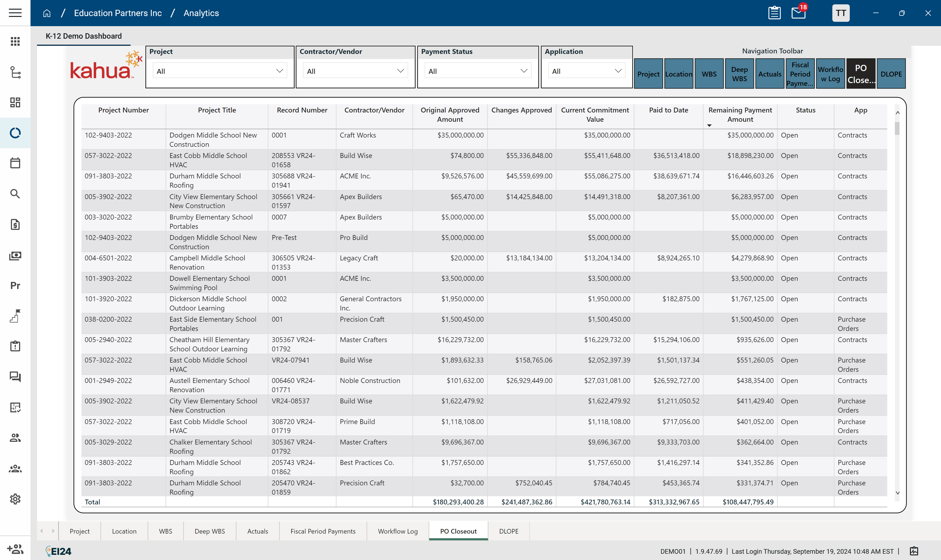Click the Deep WBS navigation toolbar button

pos(739,74)
